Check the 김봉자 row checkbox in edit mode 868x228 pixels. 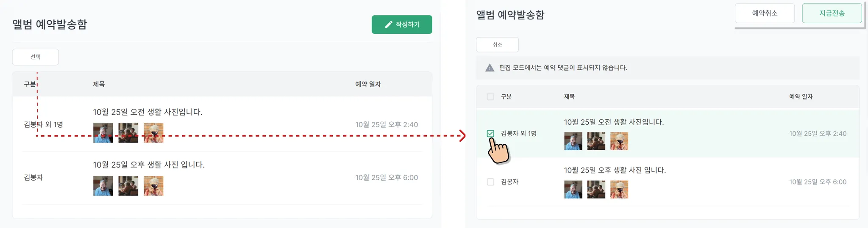point(490,182)
